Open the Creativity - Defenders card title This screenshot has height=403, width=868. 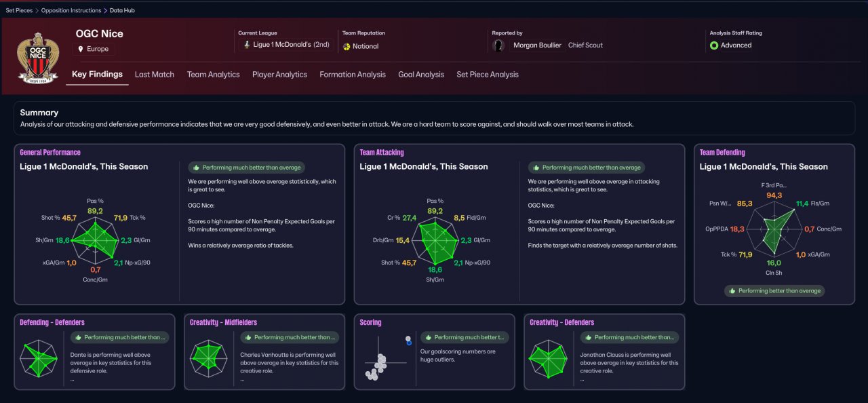(562, 322)
